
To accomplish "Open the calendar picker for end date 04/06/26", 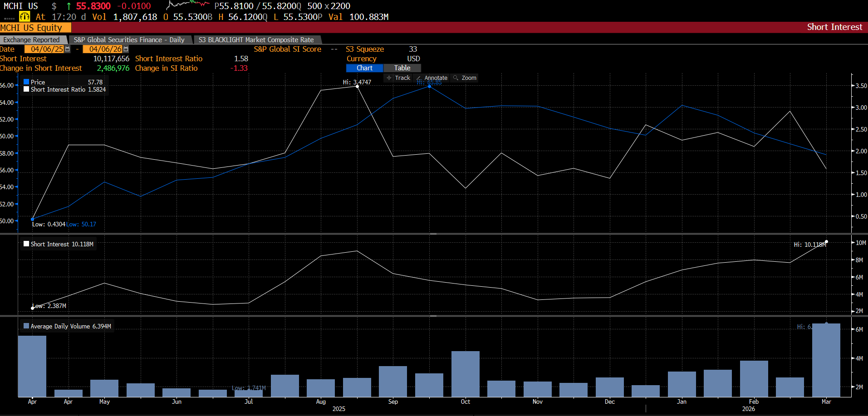I will point(125,49).
